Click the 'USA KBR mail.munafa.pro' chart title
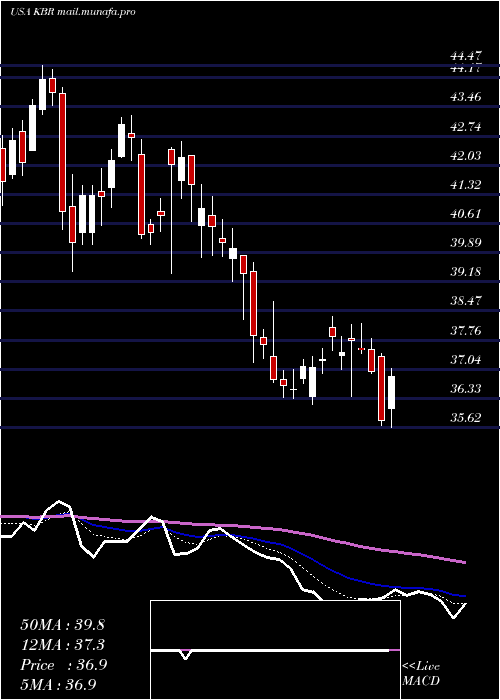 pos(73,12)
